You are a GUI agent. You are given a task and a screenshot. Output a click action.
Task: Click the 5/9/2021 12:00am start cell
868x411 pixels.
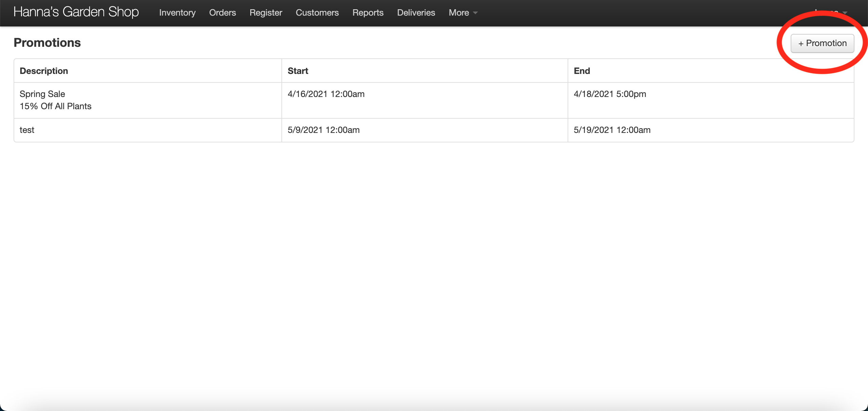coord(323,130)
